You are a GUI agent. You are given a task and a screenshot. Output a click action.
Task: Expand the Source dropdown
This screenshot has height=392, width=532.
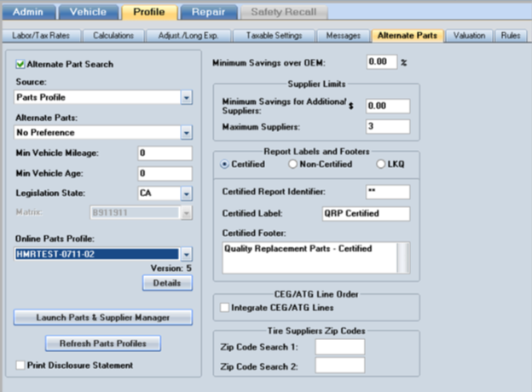click(186, 98)
